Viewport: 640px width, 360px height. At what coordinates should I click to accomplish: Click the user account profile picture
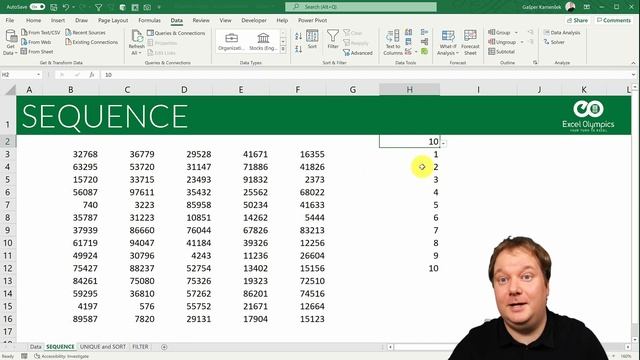pos(570,7)
